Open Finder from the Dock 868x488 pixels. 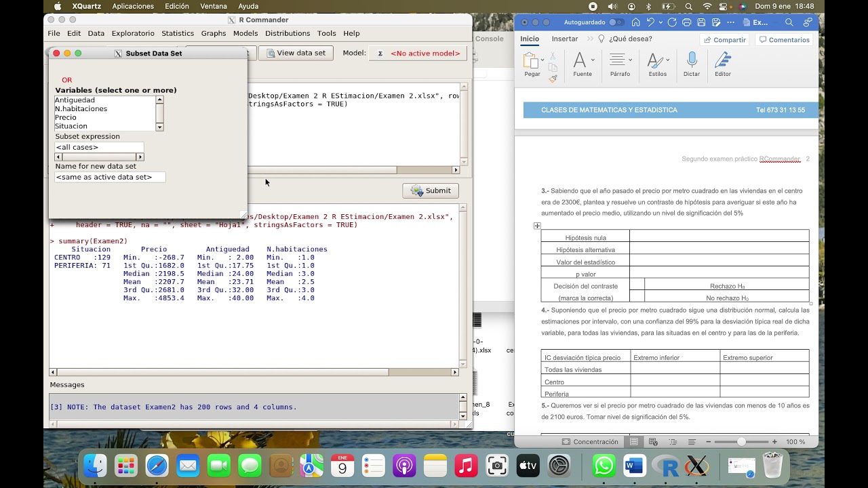pos(95,466)
